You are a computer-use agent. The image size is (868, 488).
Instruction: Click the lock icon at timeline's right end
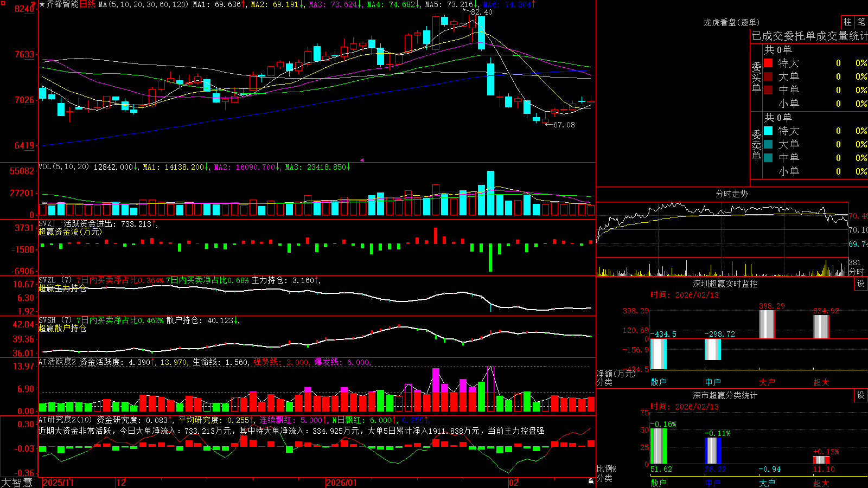591,481
